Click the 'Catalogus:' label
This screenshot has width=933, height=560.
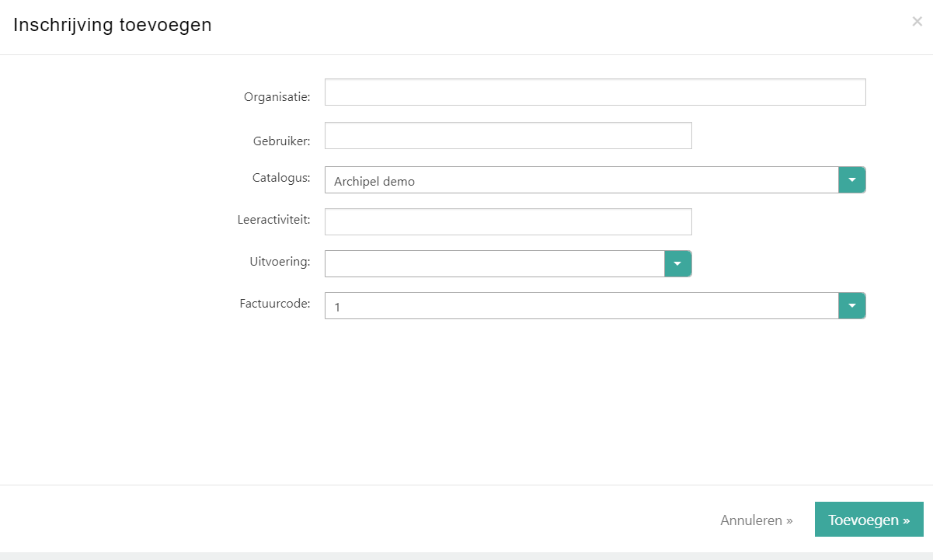point(281,178)
